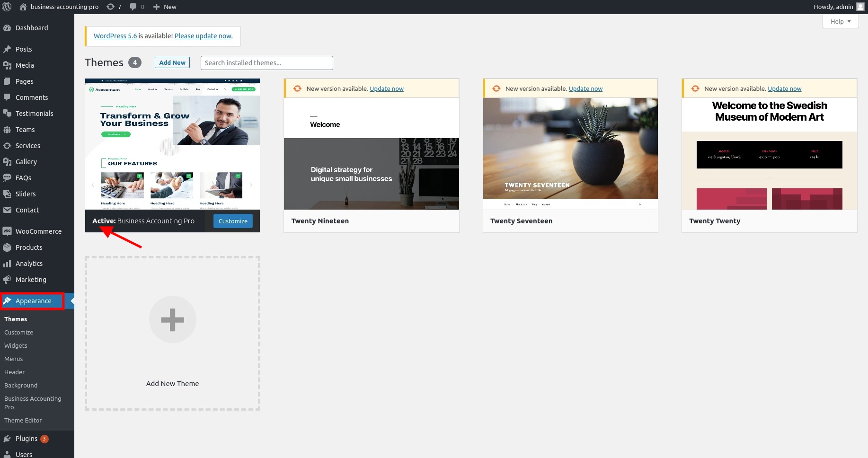Click the Products box icon
This screenshot has height=458, width=868.
tap(7, 247)
